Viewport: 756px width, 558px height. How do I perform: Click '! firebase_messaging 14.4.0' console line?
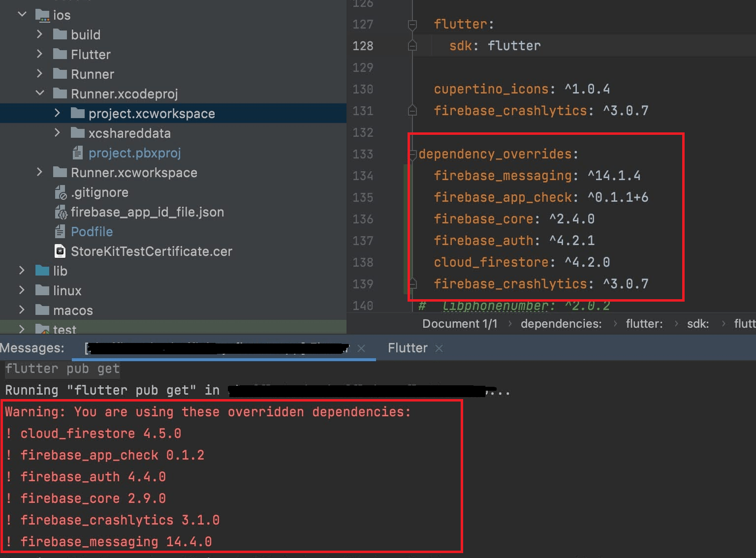pyautogui.click(x=108, y=542)
